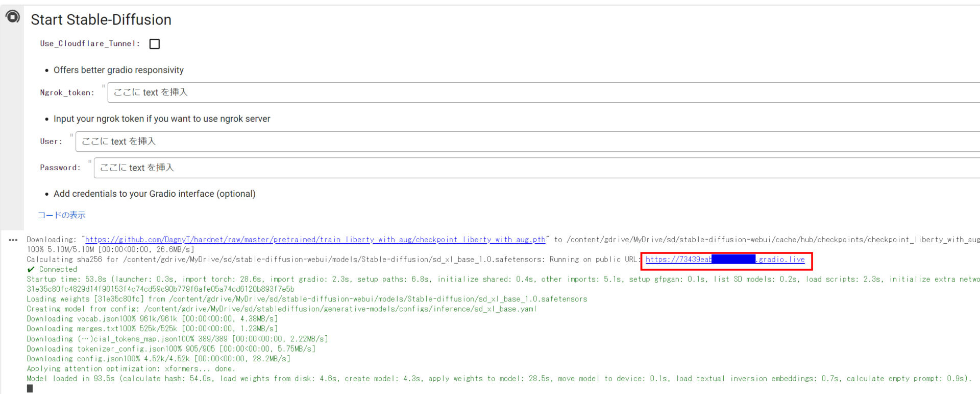Click the 'Offers better gradio responsivity' note
This screenshot has width=980, height=394.
click(118, 70)
